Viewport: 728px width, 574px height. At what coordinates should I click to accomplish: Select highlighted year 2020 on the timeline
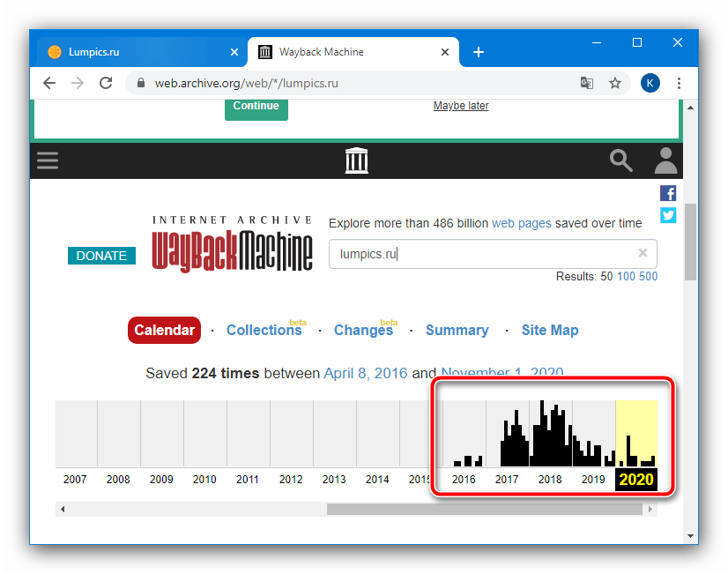(636, 480)
